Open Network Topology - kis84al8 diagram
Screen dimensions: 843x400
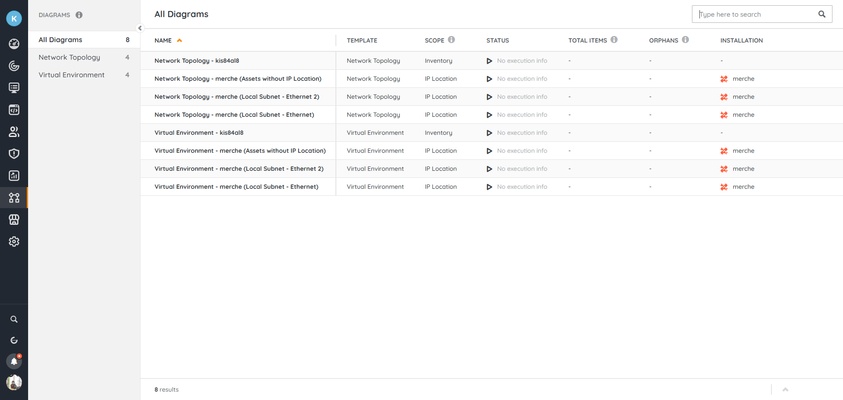pos(197,61)
